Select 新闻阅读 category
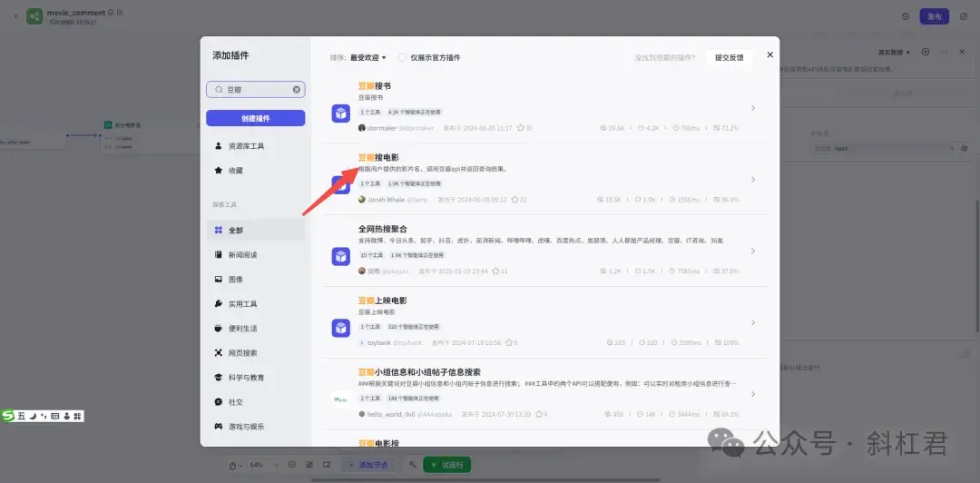The width and height of the screenshot is (980, 483). tap(256, 254)
